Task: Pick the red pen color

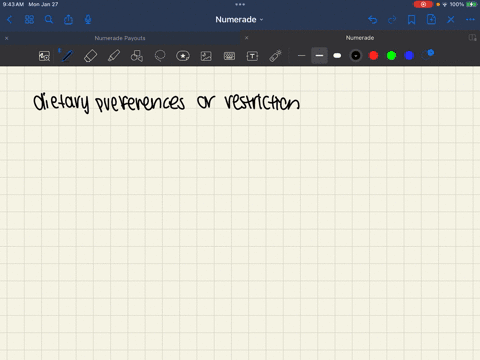Action: tap(374, 56)
